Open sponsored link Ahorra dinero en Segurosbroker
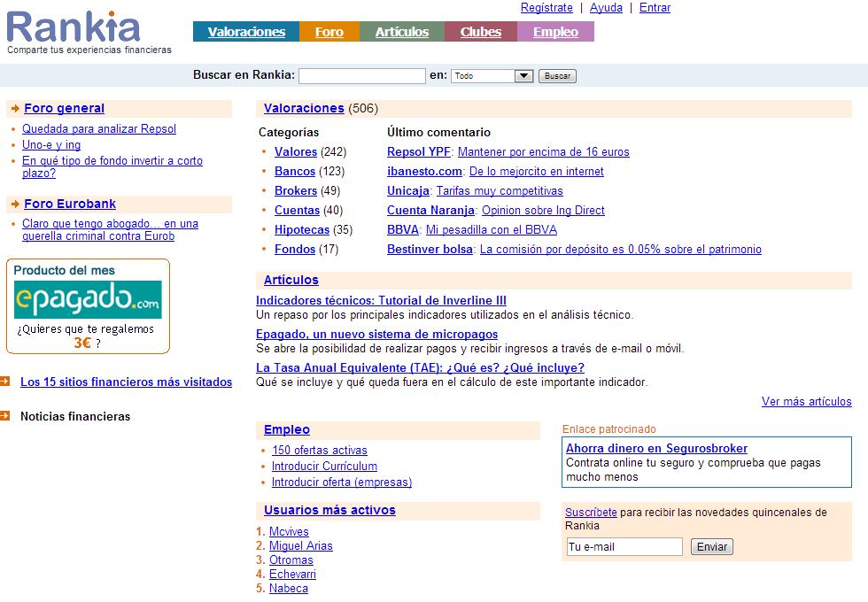The height and width of the screenshot is (602, 868). (x=656, y=448)
